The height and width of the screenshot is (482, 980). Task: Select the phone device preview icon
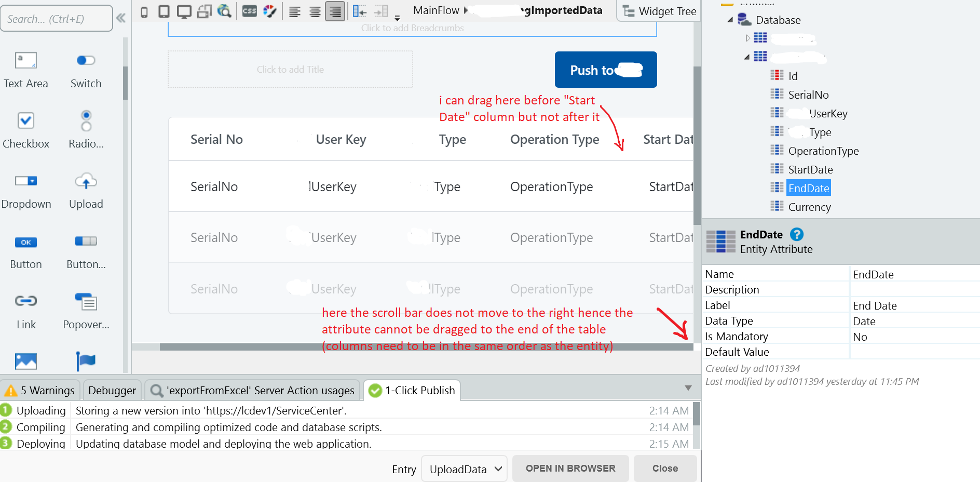[x=144, y=11]
